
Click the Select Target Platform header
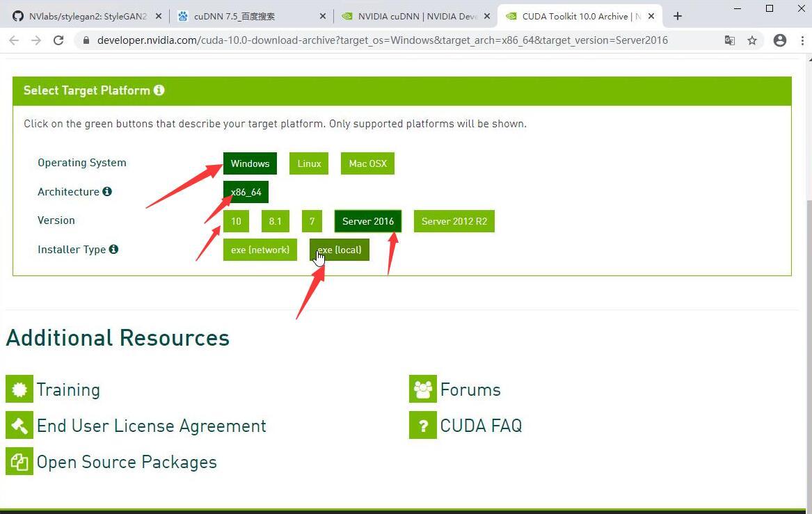coord(402,90)
